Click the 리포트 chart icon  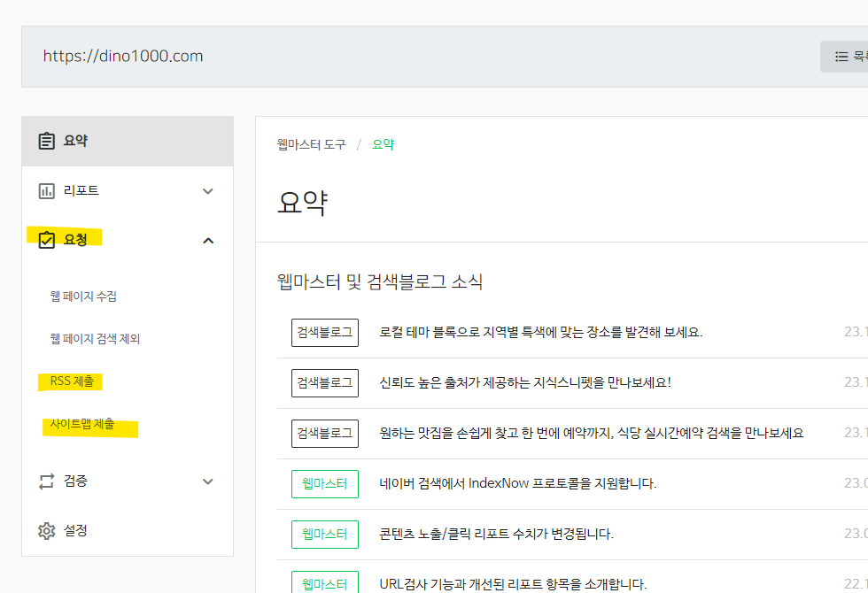(x=47, y=190)
